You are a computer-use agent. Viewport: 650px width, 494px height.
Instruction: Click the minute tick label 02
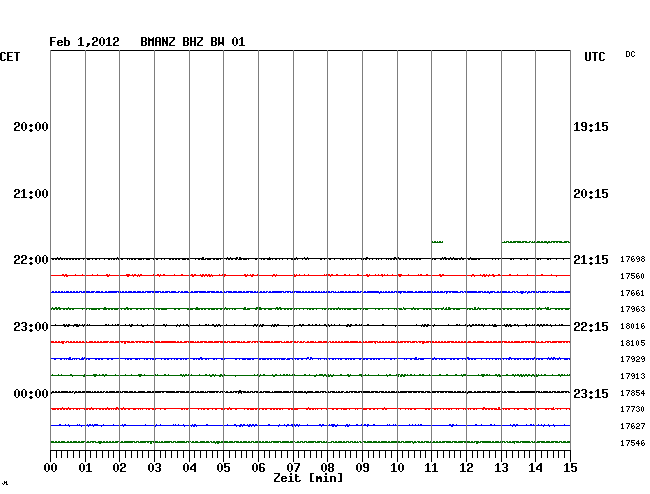[119, 468]
